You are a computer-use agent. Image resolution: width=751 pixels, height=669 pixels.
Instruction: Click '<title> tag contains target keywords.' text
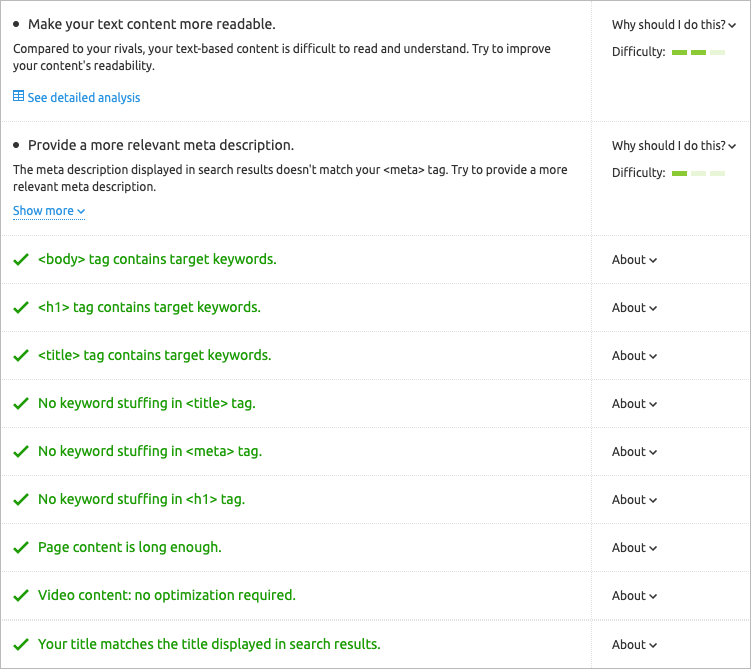155,356
